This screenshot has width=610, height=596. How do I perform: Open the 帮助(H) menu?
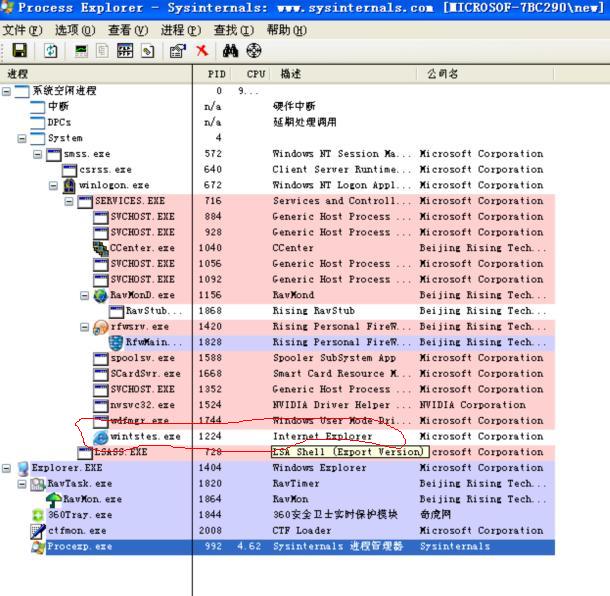tap(286, 30)
